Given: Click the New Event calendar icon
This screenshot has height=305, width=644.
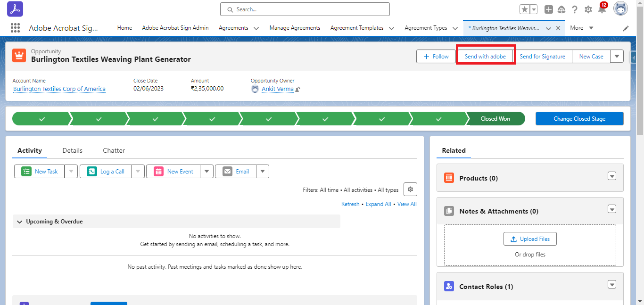Looking at the screenshot, I should (x=158, y=172).
